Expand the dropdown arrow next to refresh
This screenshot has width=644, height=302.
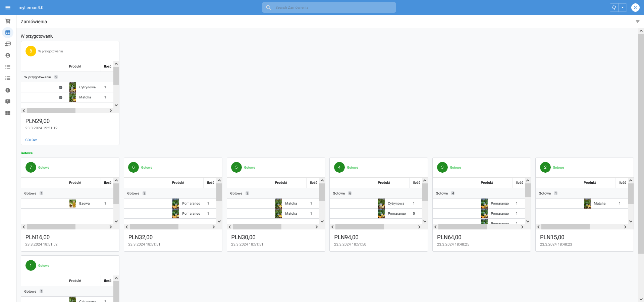tap(623, 7)
